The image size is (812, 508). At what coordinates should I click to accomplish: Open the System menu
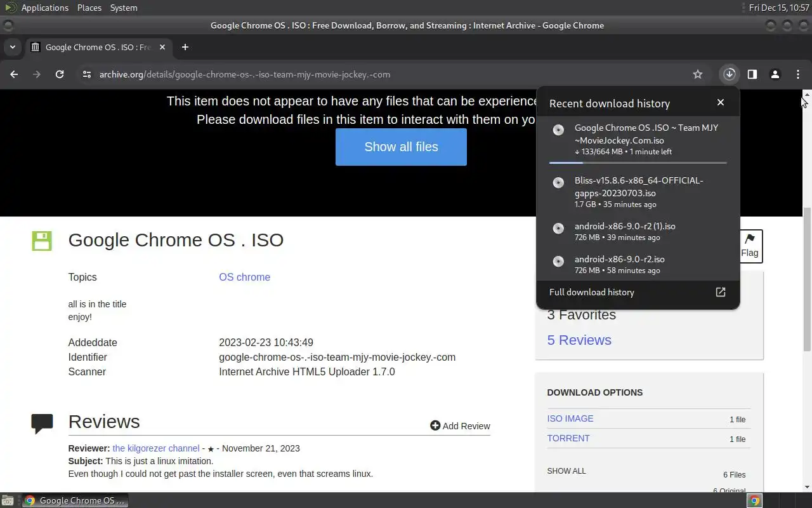[x=124, y=8]
